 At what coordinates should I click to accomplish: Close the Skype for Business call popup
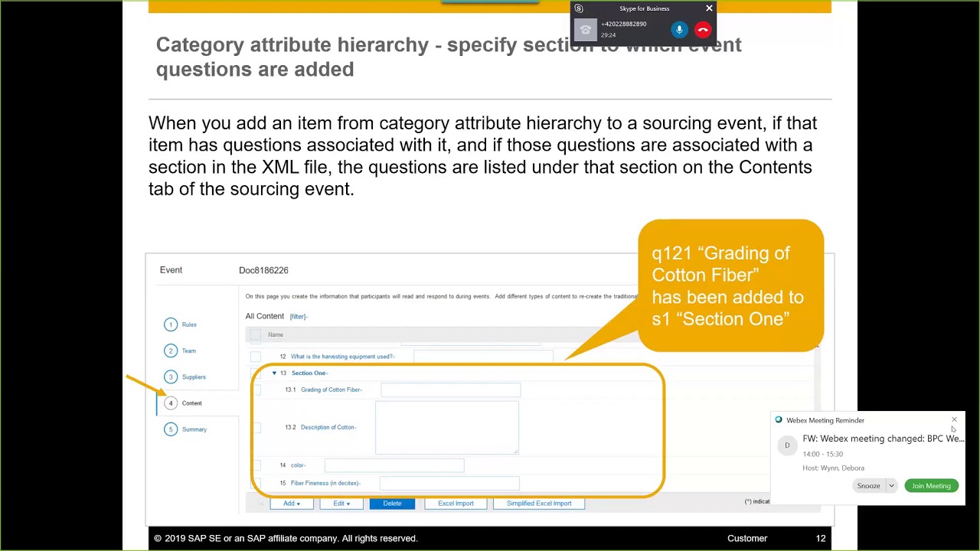[x=709, y=8]
